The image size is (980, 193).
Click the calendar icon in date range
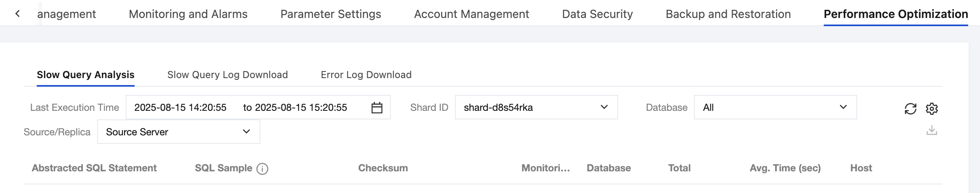click(x=377, y=108)
